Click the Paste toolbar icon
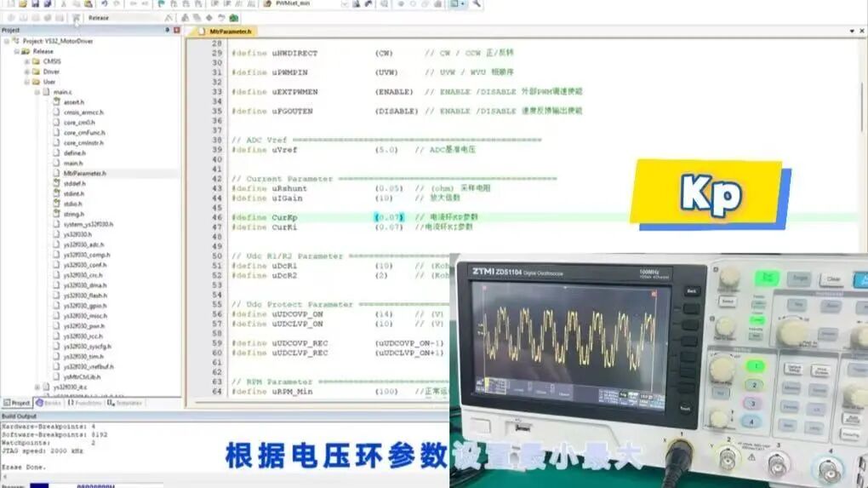The height and width of the screenshot is (488, 868). [x=88, y=4]
